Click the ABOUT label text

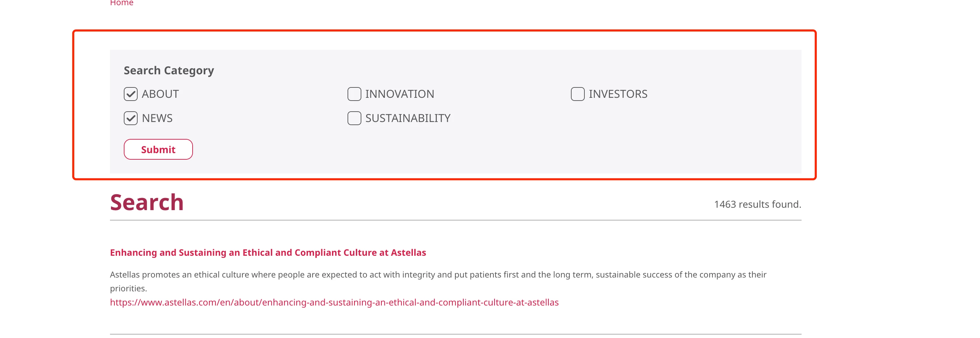[x=160, y=94]
